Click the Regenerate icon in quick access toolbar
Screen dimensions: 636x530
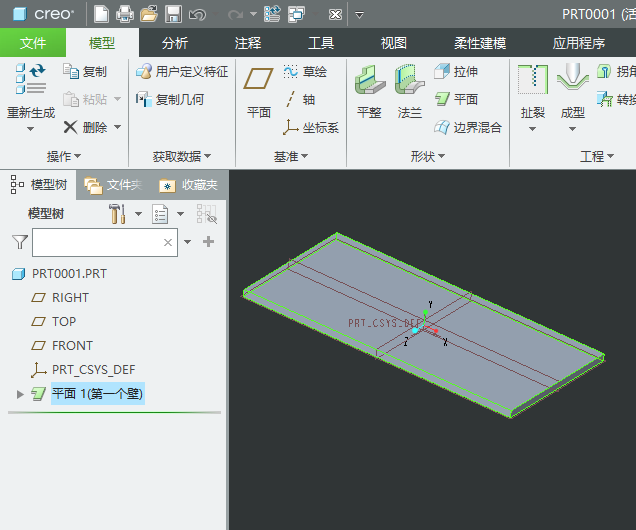point(272,15)
